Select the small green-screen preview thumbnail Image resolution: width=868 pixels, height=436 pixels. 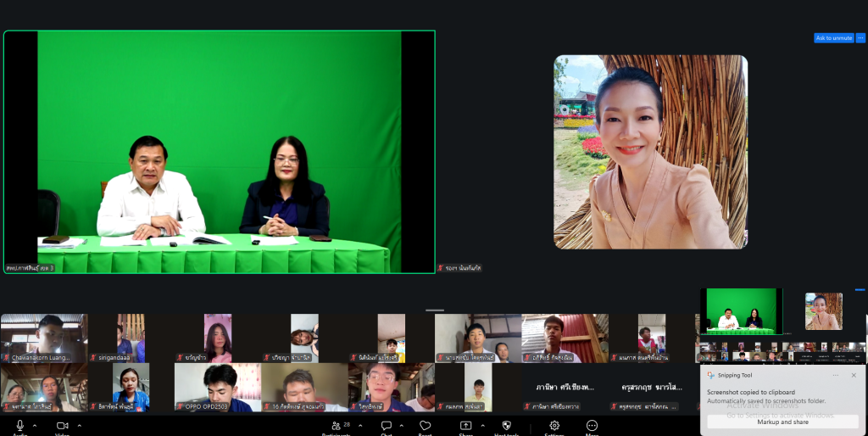point(741,311)
